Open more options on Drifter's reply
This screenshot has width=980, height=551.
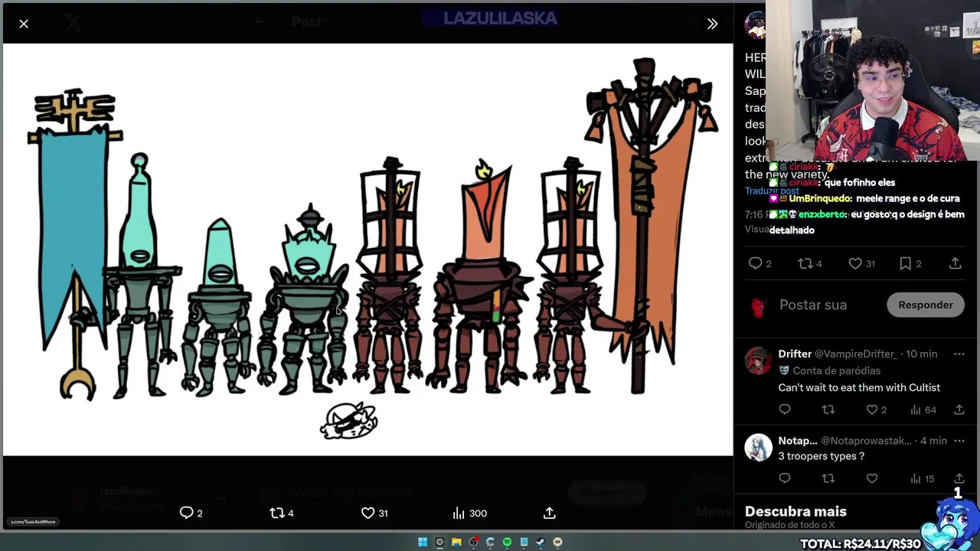point(959,354)
